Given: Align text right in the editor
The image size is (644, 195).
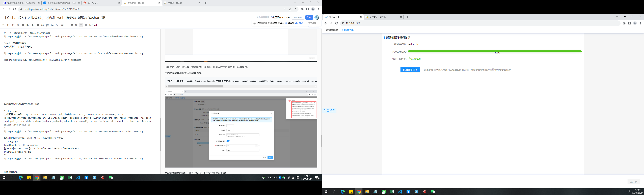Looking at the screenshot, I should pyautogui.click(x=38, y=25).
